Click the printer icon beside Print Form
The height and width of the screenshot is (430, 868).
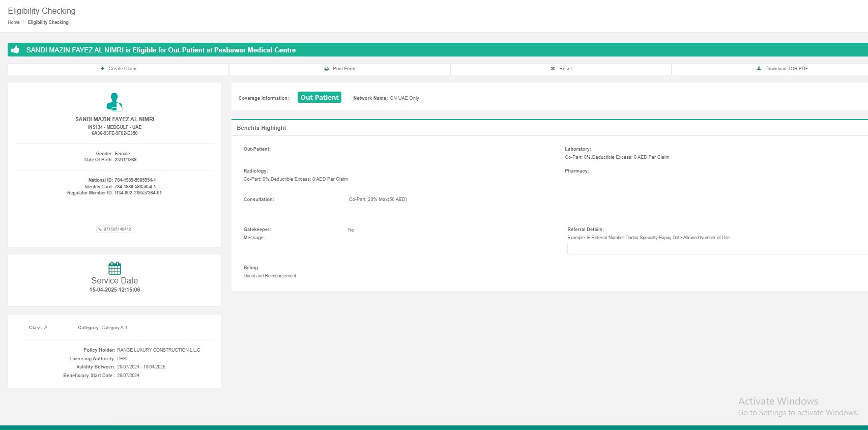327,69
